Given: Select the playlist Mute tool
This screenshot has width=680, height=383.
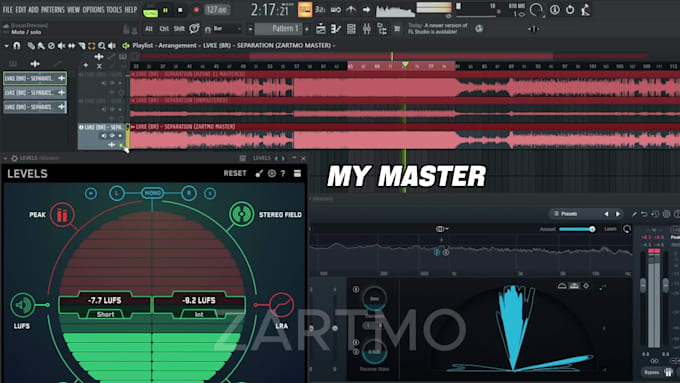Looking at the screenshot, I should 61,46.
